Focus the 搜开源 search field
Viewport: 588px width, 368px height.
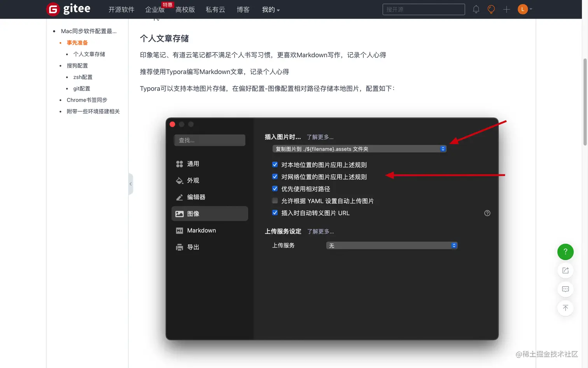[423, 9]
